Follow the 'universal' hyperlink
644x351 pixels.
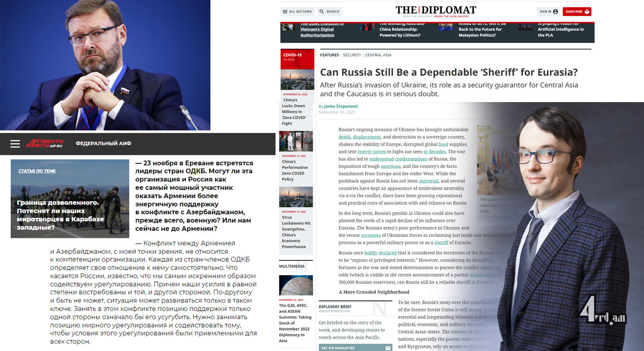428,181
